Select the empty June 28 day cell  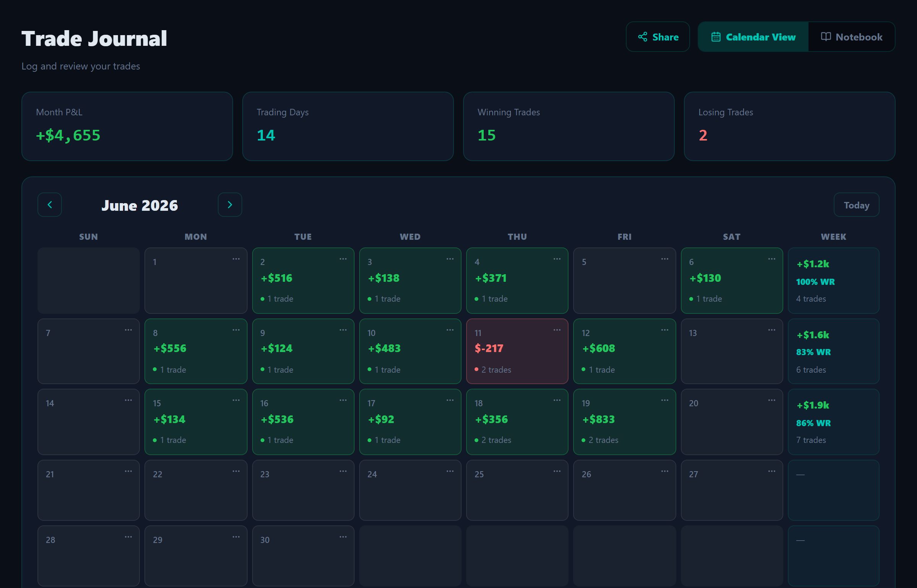coord(89,556)
